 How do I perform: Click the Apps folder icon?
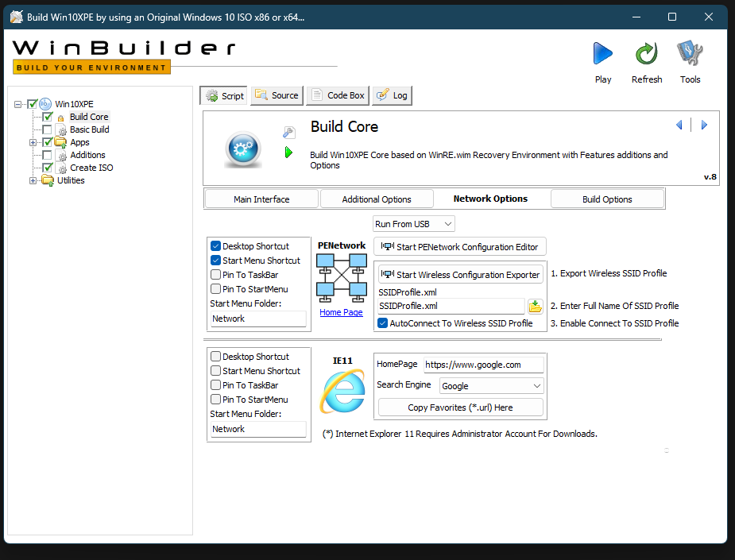pyautogui.click(x=61, y=142)
